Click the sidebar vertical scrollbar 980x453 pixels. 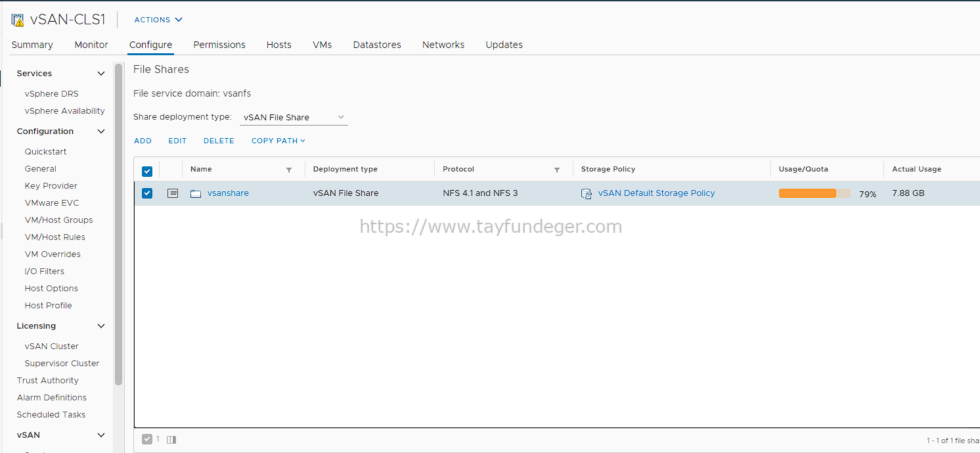(118, 224)
